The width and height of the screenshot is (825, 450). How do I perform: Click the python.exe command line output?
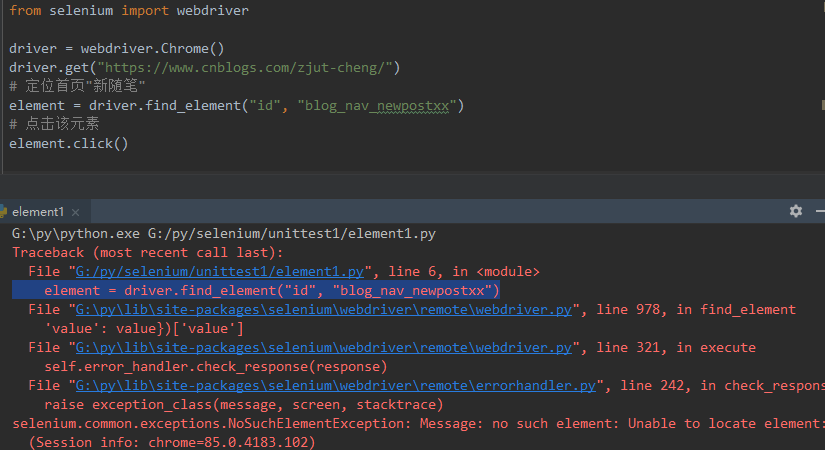224,234
